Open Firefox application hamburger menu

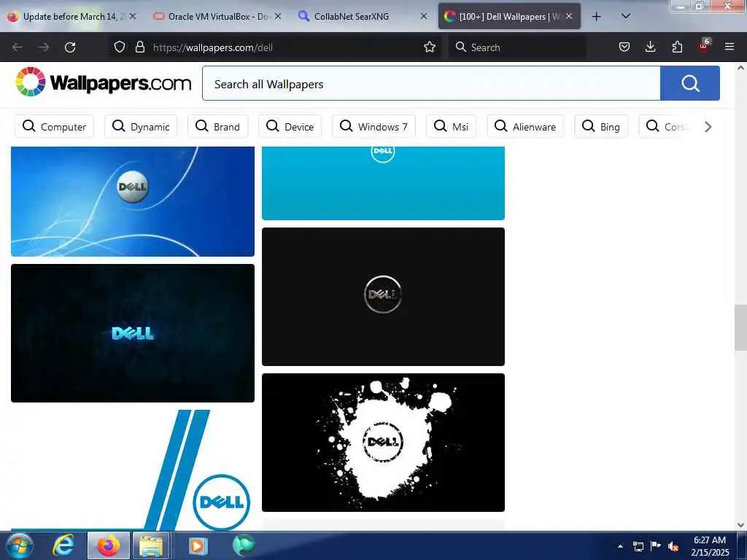point(729,47)
